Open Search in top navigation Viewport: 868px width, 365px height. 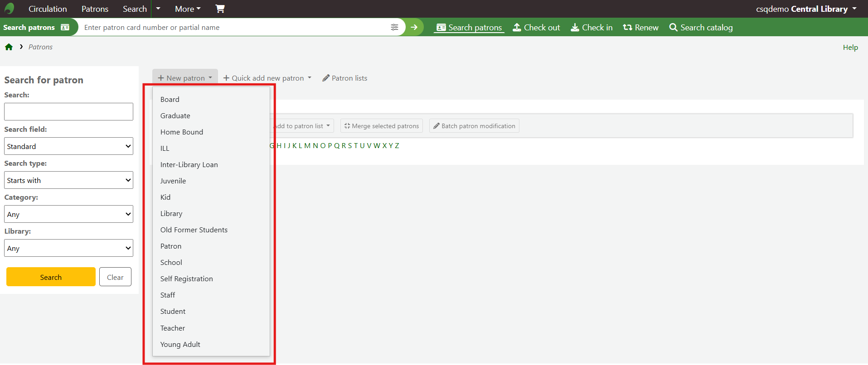(135, 9)
